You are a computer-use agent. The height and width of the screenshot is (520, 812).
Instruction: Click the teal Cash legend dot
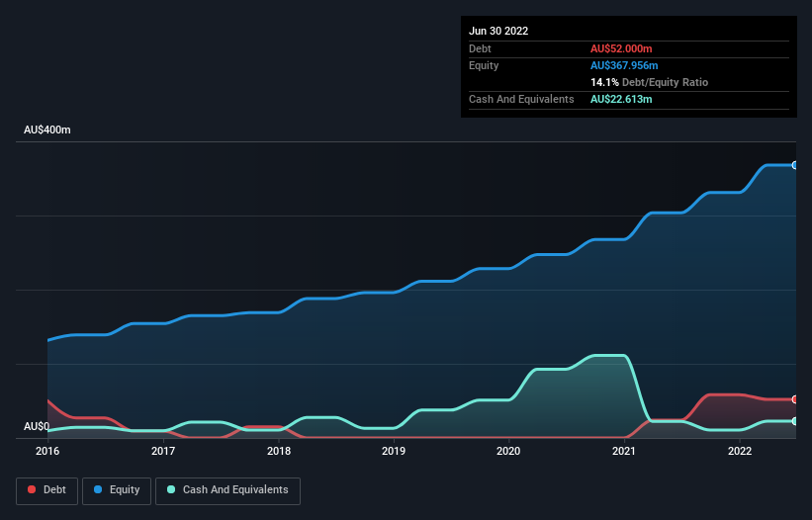pyautogui.click(x=171, y=489)
